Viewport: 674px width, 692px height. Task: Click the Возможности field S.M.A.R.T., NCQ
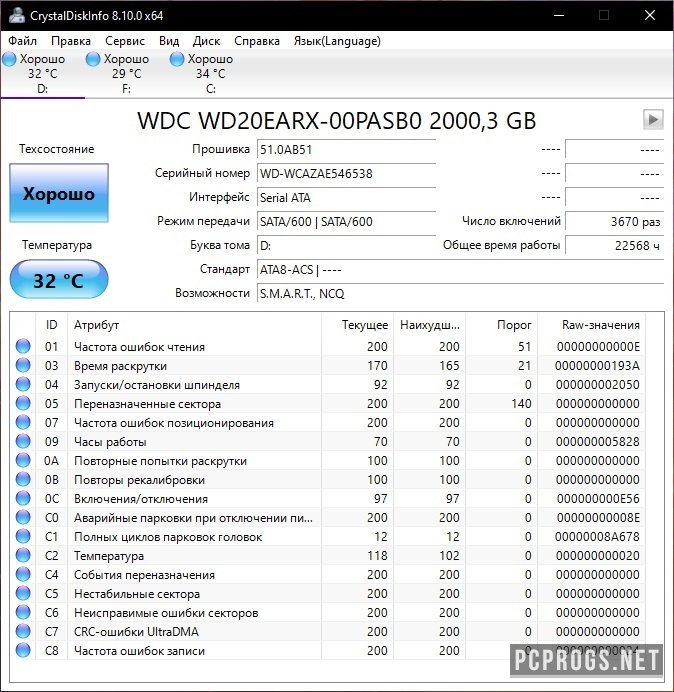point(460,293)
